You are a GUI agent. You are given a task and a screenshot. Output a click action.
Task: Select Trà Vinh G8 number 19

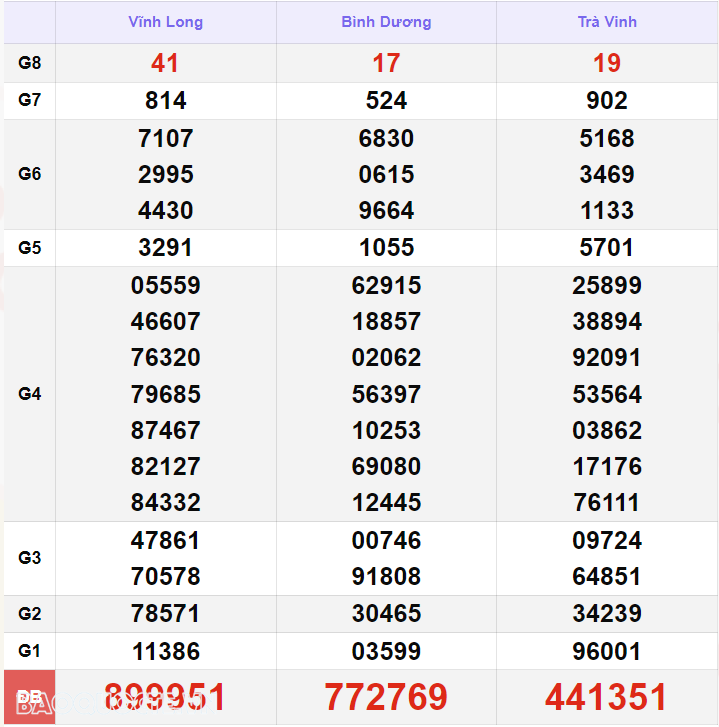[x=607, y=63]
